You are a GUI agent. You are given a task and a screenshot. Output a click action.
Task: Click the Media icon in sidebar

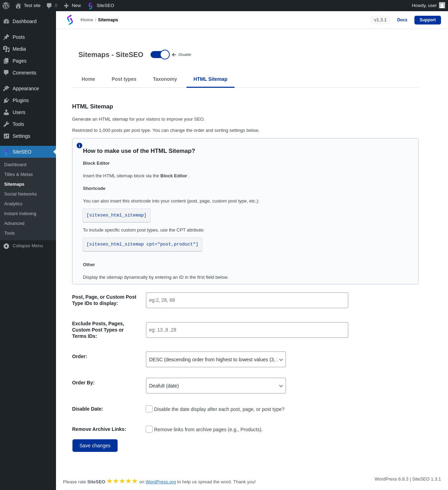6,49
